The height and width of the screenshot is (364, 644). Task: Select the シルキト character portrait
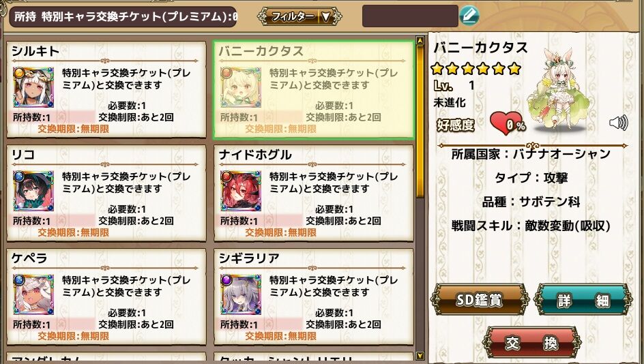coord(33,87)
